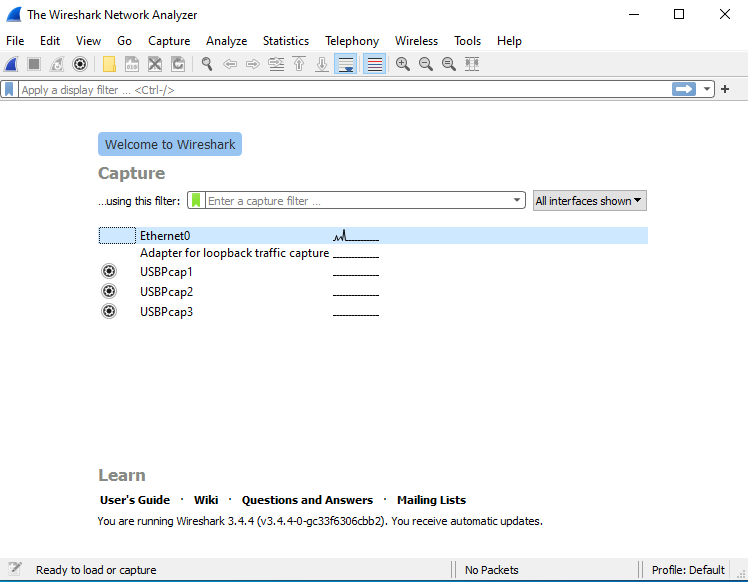Open USBPcap3 settings gear icon

click(x=109, y=311)
